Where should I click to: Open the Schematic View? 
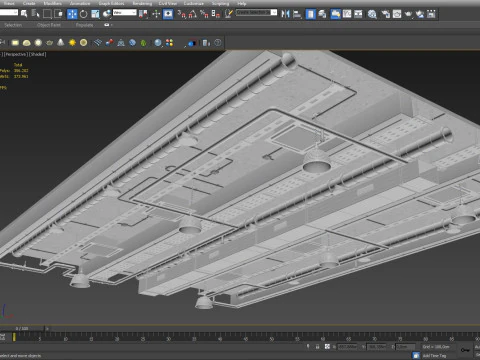point(358,14)
